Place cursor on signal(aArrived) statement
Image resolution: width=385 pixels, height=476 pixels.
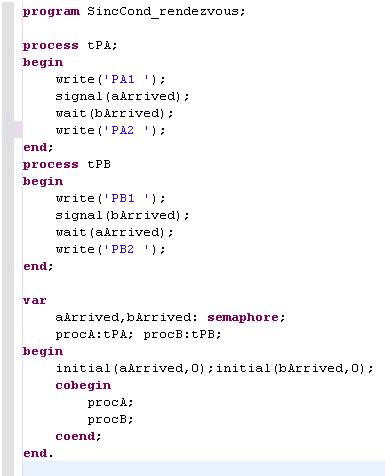122,96
